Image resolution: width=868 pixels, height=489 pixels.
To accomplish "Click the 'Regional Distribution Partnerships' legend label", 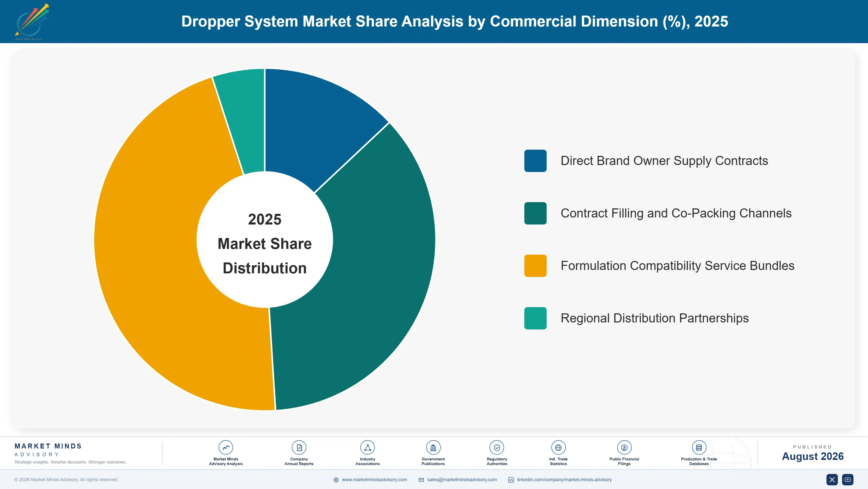I will pyautogui.click(x=654, y=318).
